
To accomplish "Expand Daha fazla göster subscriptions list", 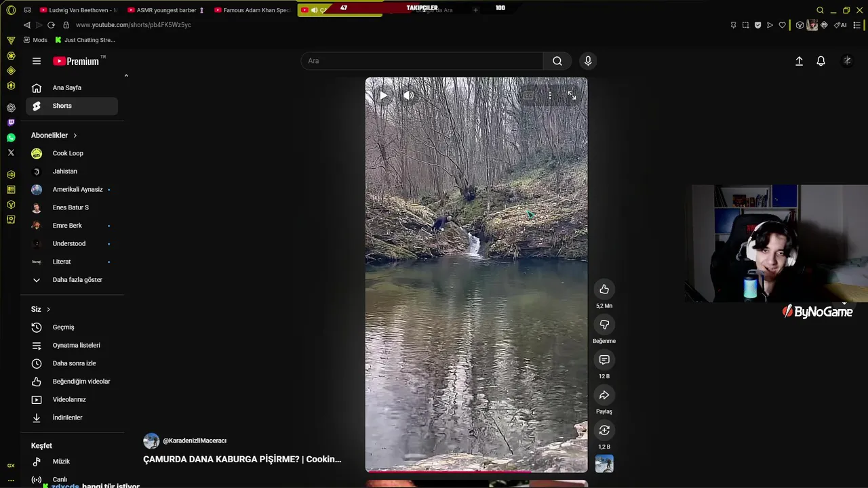I will (72, 280).
